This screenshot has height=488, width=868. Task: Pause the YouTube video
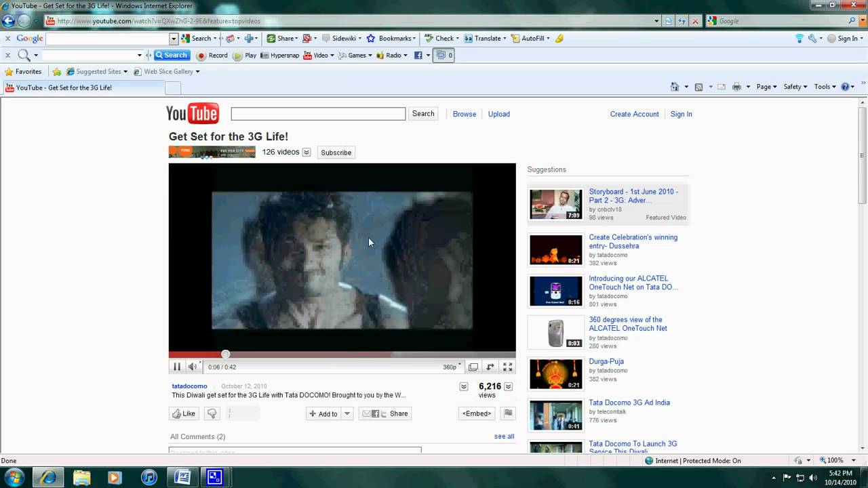pyautogui.click(x=177, y=367)
